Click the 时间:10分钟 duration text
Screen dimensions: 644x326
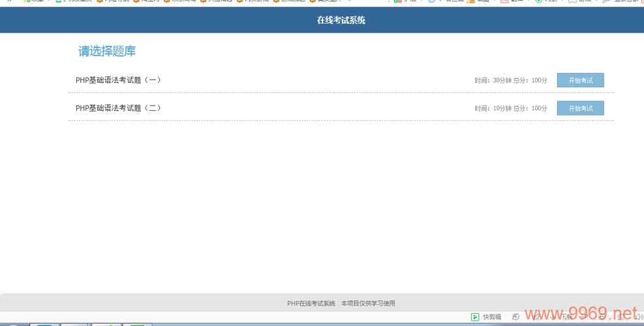[493, 108]
